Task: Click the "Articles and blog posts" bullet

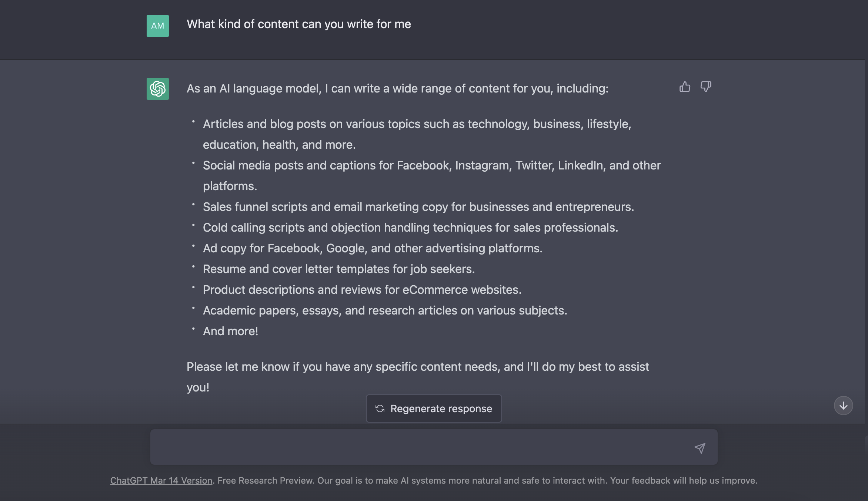Action: [417, 124]
